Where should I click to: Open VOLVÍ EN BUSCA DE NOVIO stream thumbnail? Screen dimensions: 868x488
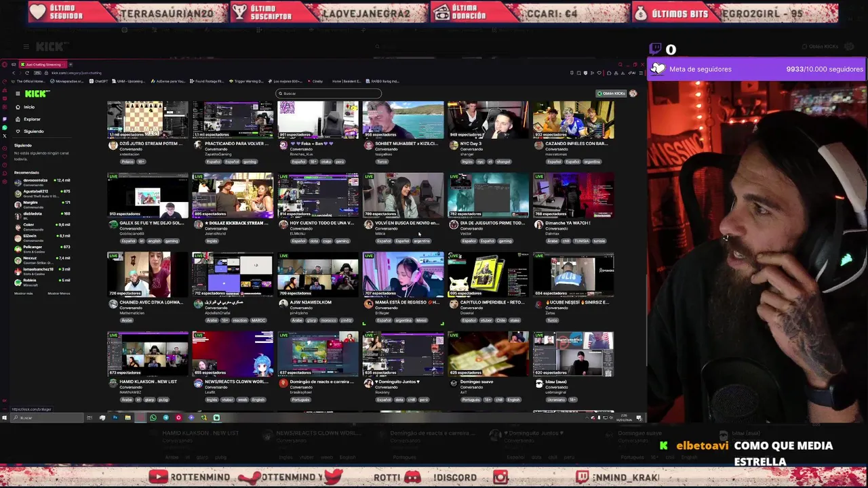coord(403,195)
